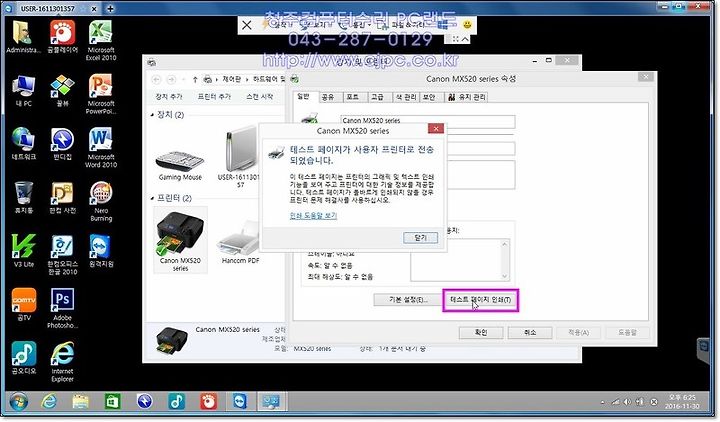Open the 곰플레이어 desktop shortcut
This screenshot has height=422, width=720.
coord(62,37)
